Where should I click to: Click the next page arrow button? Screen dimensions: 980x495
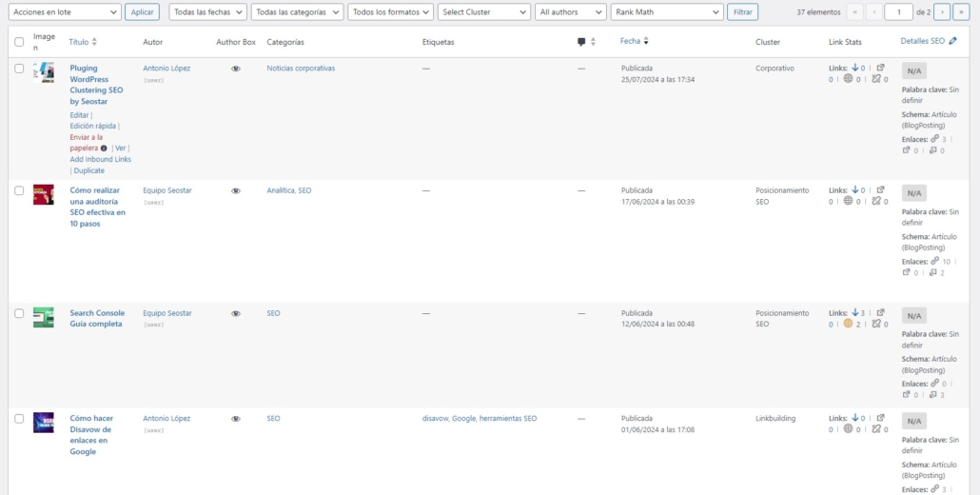coord(941,12)
